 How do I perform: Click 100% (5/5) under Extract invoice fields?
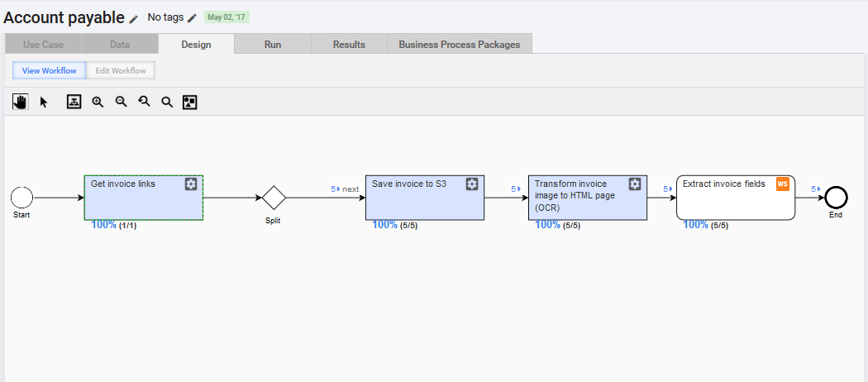click(705, 226)
